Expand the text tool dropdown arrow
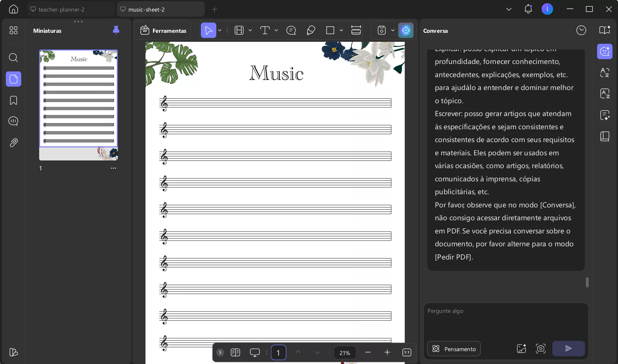 point(276,31)
